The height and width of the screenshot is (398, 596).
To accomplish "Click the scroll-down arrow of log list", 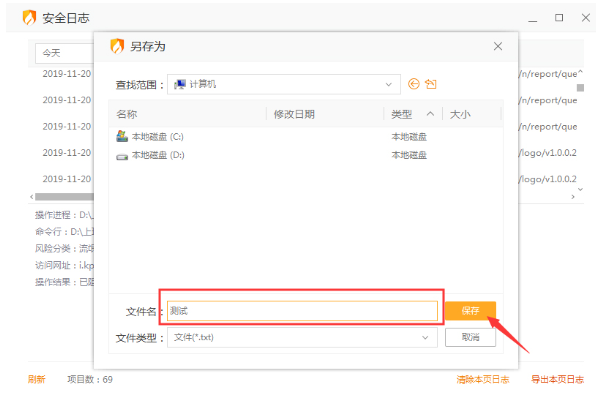I will pos(580,189).
